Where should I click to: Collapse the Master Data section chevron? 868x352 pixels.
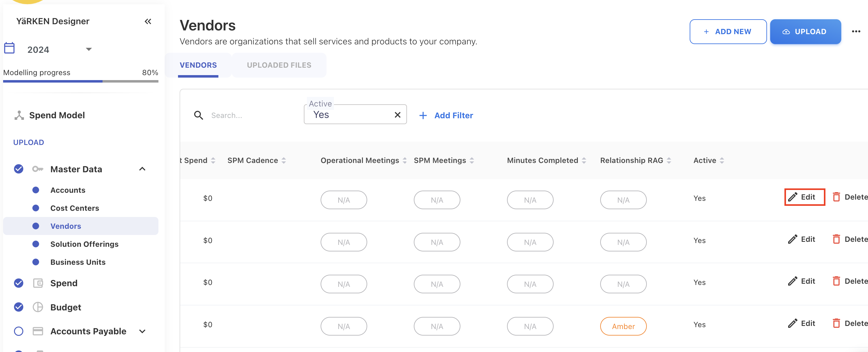tap(142, 169)
